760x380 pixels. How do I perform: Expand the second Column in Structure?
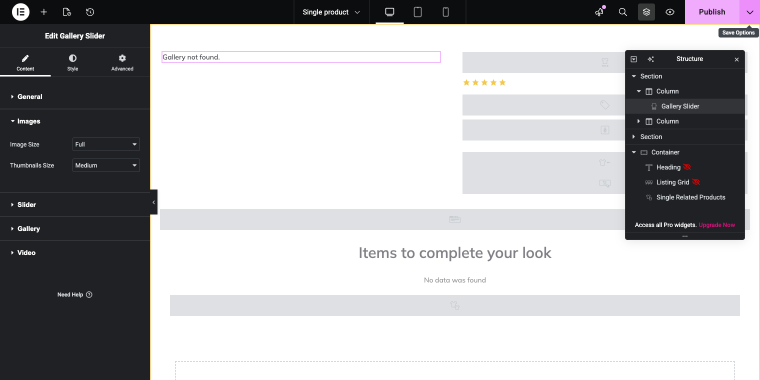pyautogui.click(x=639, y=121)
